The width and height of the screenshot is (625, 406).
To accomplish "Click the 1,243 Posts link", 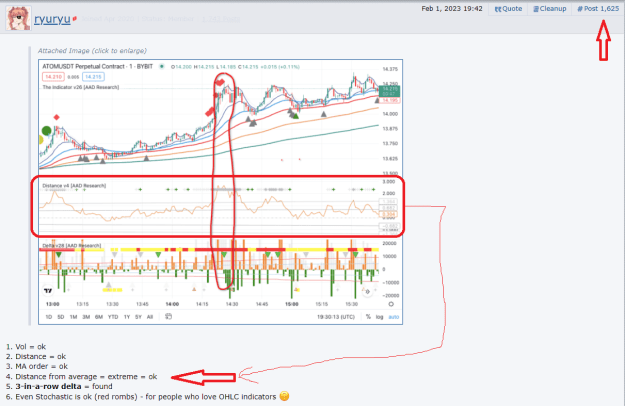I will tap(220, 19).
